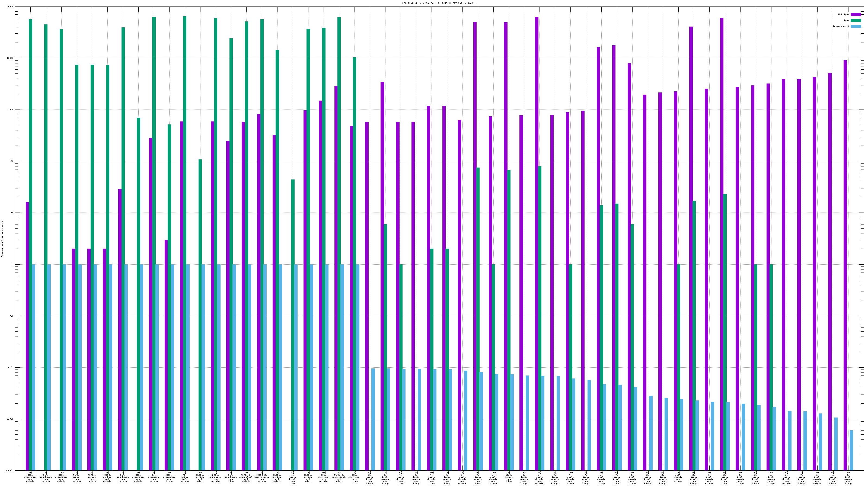Click the 11@ zen.spamhaus.org origin x-axis label
The image size is (868, 488).
(x=61, y=477)
